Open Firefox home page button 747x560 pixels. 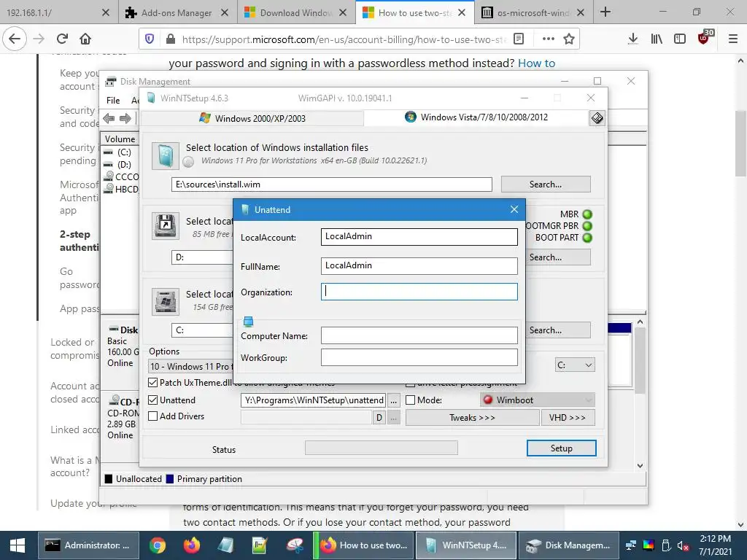click(85, 39)
